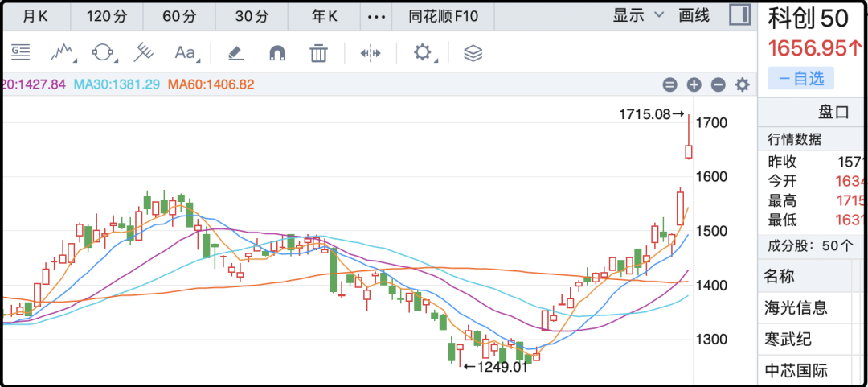This screenshot has height=387, width=868.
Task: Expand the 显示 dropdown
Action: tap(637, 15)
